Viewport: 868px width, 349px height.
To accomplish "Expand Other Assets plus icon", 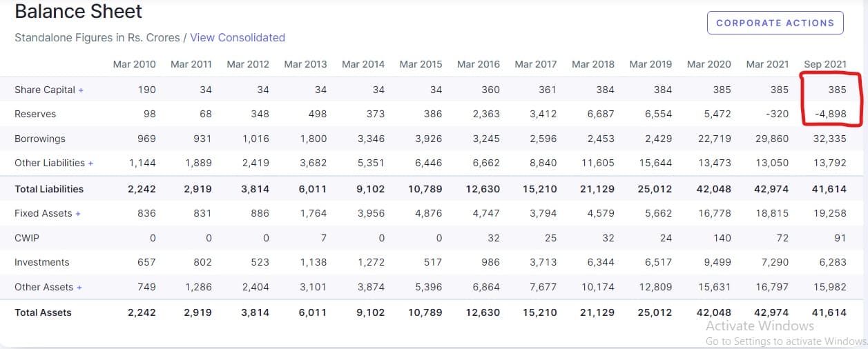I will pyautogui.click(x=79, y=288).
